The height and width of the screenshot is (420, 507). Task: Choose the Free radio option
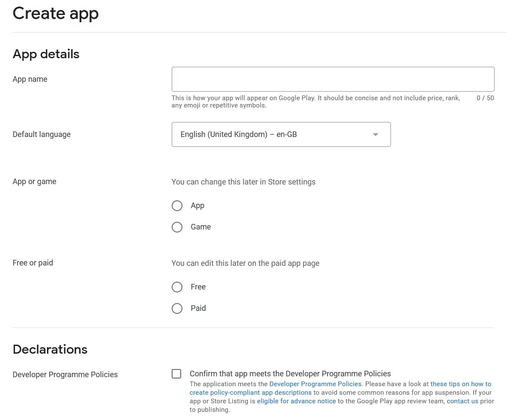click(177, 287)
